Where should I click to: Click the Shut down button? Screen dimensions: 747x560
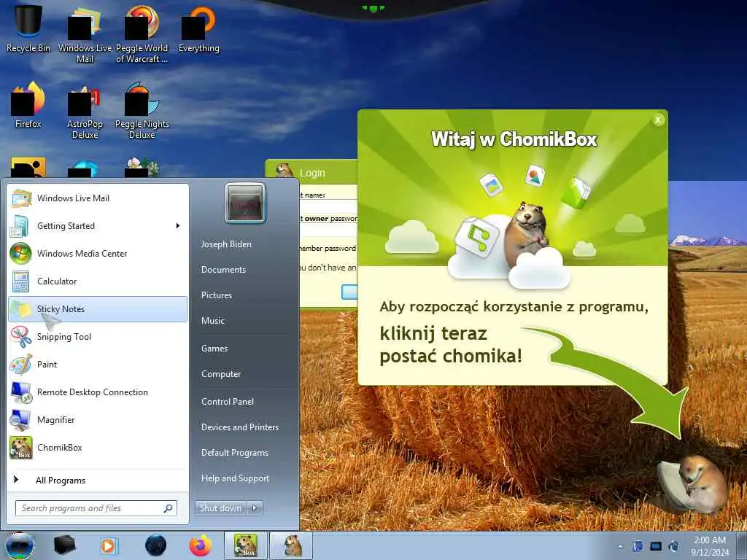click(x=221, y=508)
